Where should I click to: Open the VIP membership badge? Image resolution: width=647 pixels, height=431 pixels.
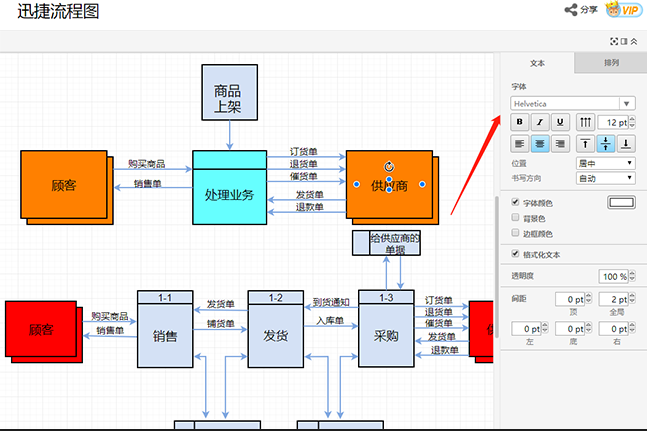[623, 9]
